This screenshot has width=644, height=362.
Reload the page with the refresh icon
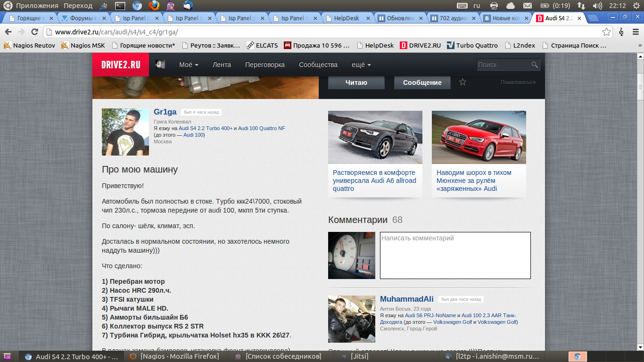(x=34, y=32)
